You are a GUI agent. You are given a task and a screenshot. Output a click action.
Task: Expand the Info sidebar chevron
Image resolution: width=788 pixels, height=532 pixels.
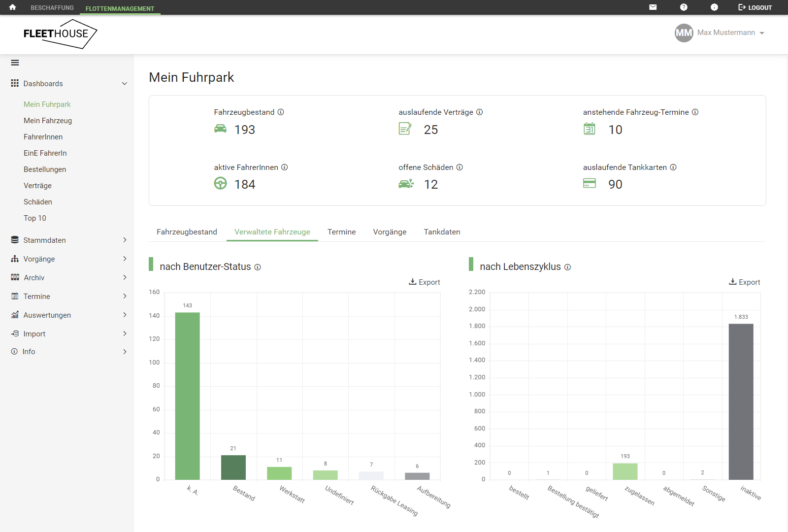(125, 352)
